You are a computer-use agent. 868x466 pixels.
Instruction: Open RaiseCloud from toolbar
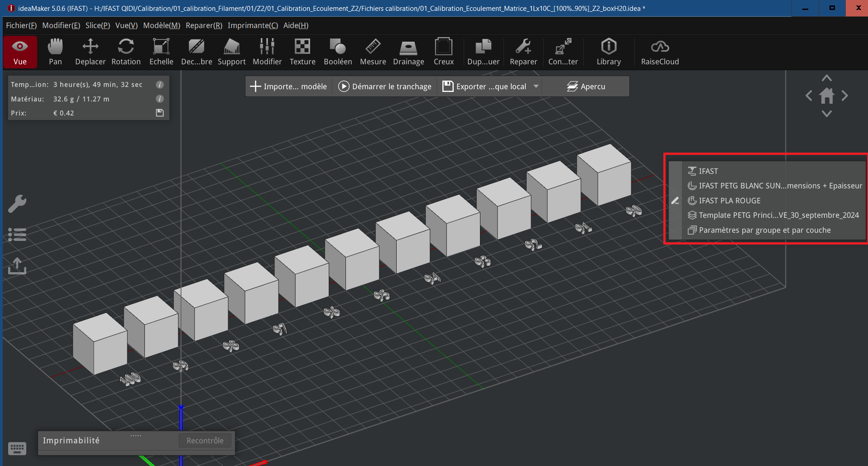pyautogui.click(x=660, y=52)
